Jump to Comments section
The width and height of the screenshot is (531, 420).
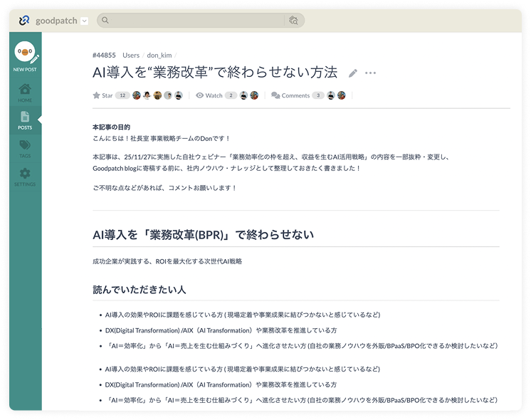(290, 95)
